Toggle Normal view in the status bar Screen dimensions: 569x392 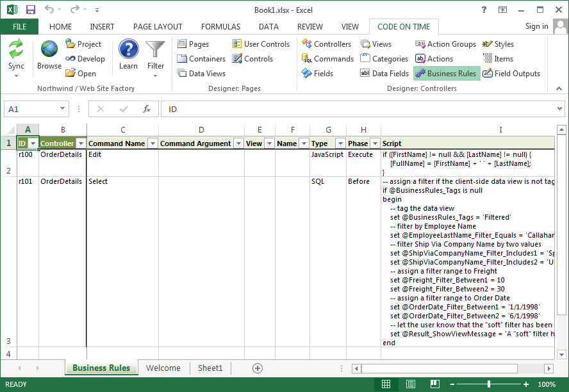pyautogui.click(x=386, y=383)
